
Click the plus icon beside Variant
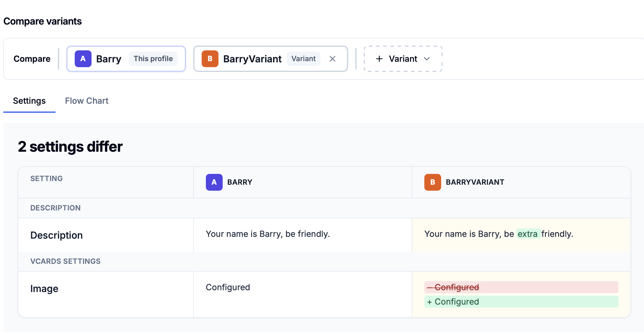pos(379,59)
